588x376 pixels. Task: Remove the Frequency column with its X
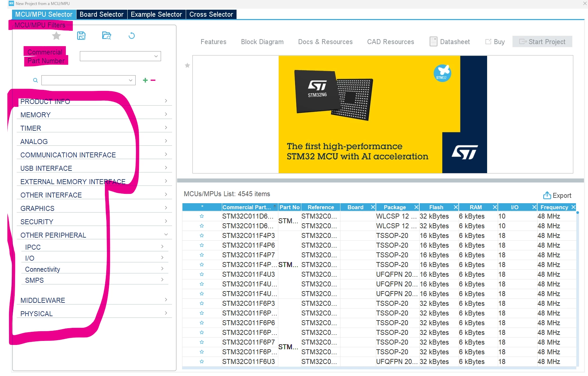point(573,207)
